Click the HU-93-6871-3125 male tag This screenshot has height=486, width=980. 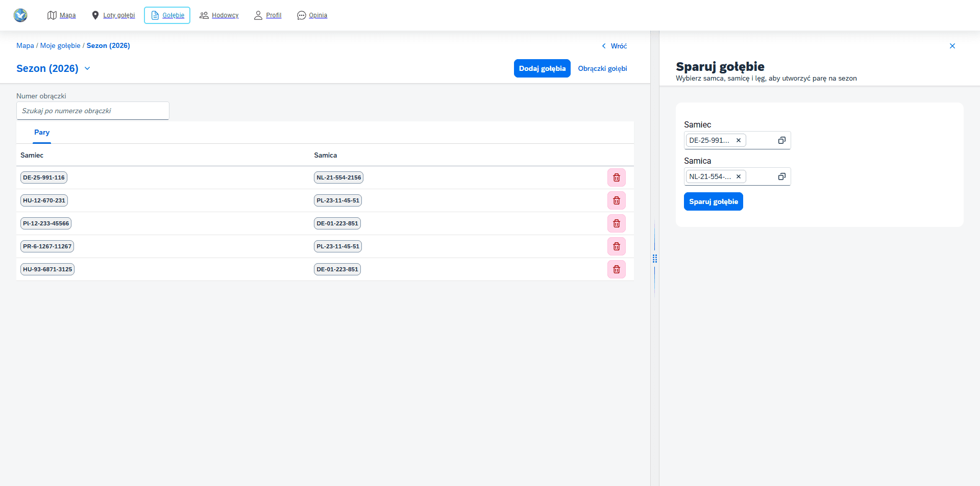tap(47, 269)
